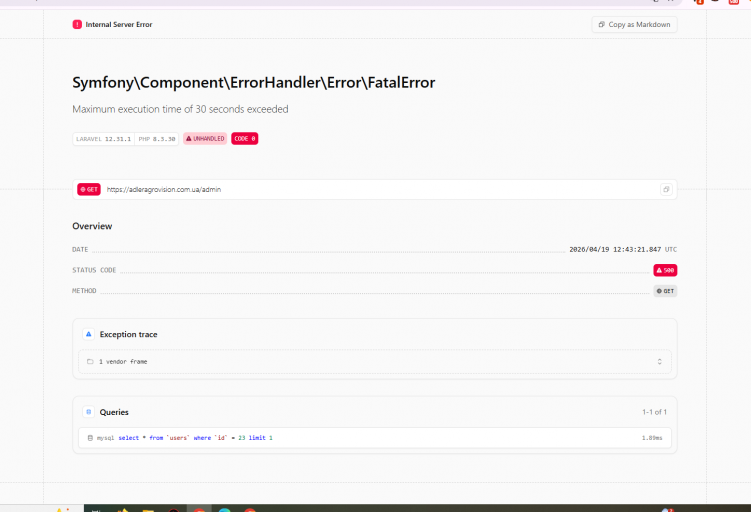
Task: Click the STATUS CODE label
Action: click(x=94, y=270)
